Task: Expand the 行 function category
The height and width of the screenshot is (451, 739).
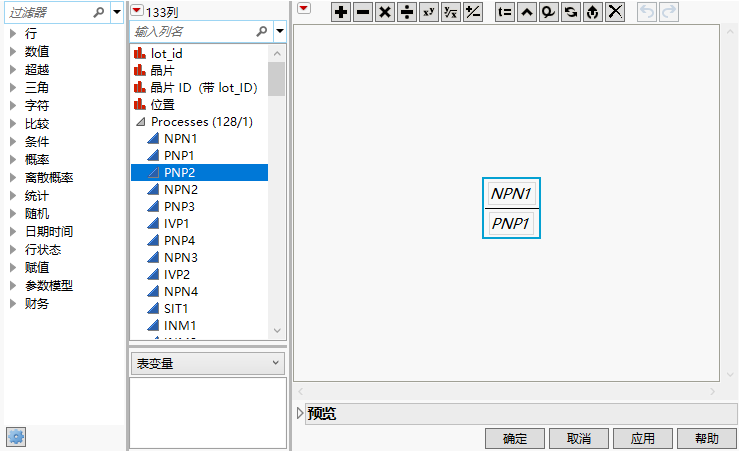Action: click(13, 33)
